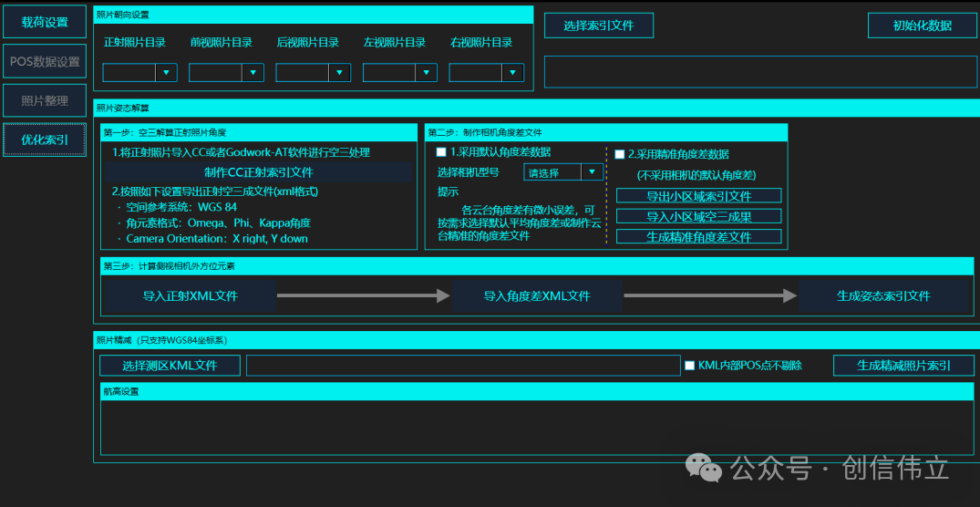Screen dimensions: 980x507
Task: Open the 选择相机型号 combo box
Action: [x=562, y=171]
